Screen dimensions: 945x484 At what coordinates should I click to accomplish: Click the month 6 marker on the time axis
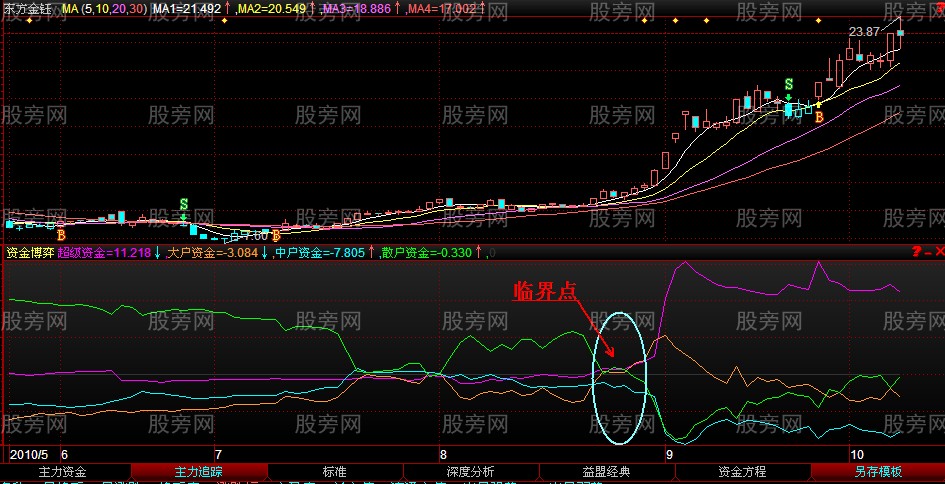click(65, 453)
